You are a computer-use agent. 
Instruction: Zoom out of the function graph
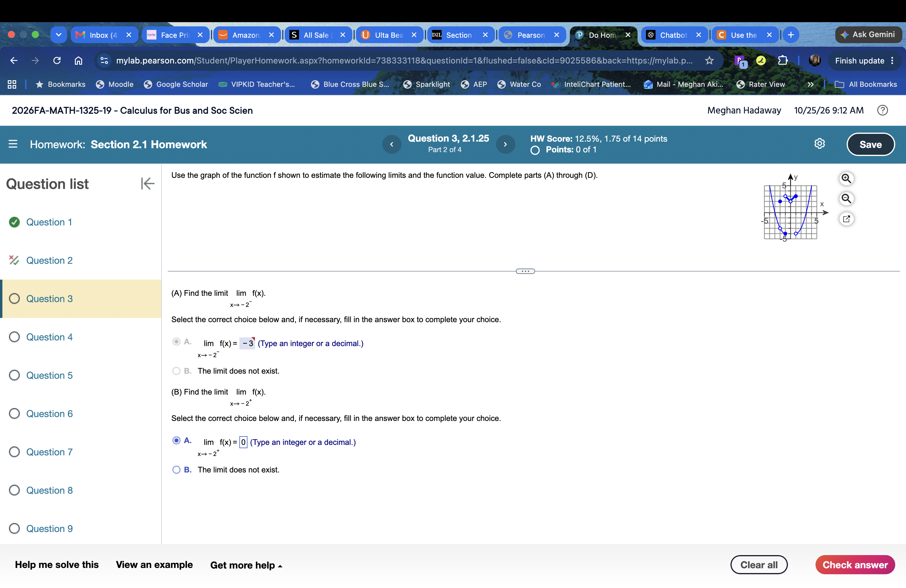click(846, 198)
